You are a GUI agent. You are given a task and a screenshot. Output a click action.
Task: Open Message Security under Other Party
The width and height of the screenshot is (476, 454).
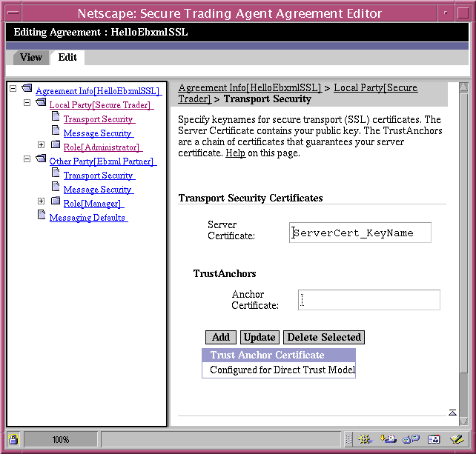[99, 190]
